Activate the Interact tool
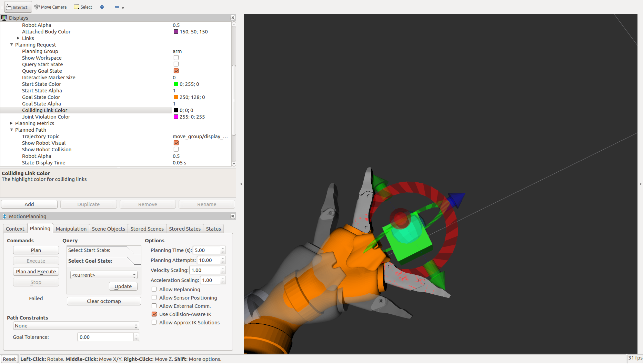Viewport: 643px width, 364px height. click(x=18, y=7)
